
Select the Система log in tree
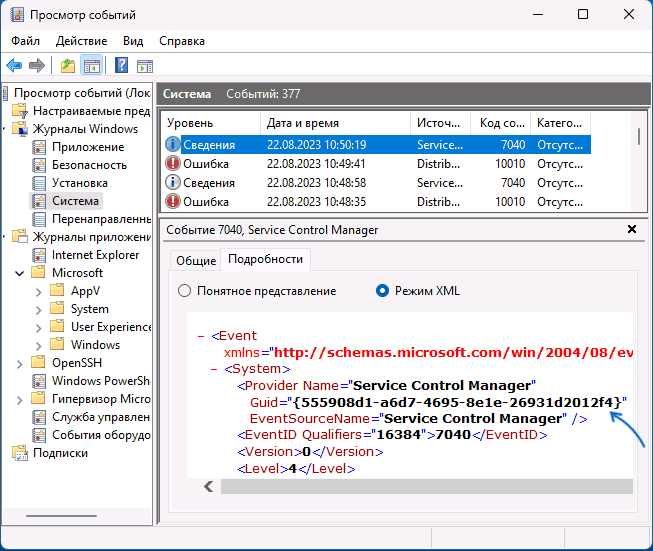pyautogui.click(x=75, y=201)
